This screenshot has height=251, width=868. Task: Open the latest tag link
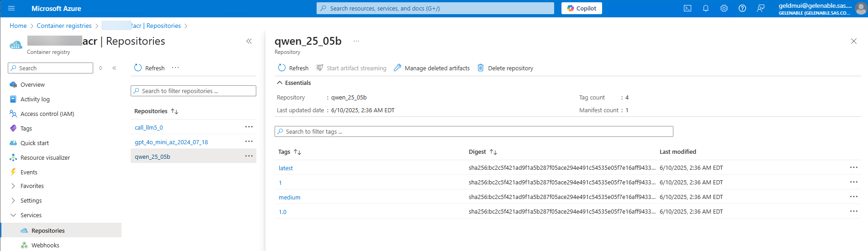pyautogui.click(x=286, y=168)
